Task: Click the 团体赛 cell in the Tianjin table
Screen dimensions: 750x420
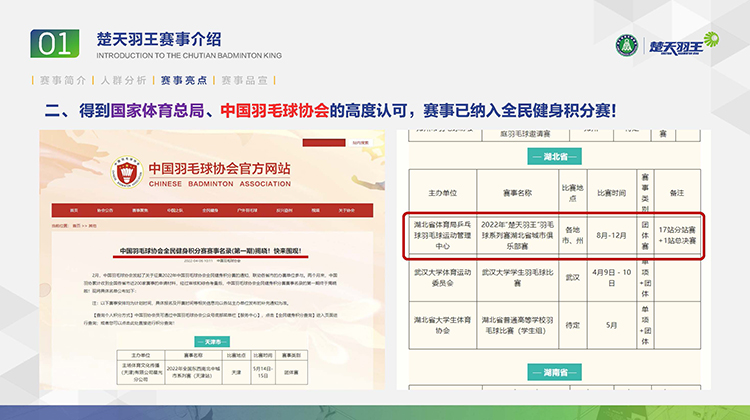Action: tap(291, 372)
